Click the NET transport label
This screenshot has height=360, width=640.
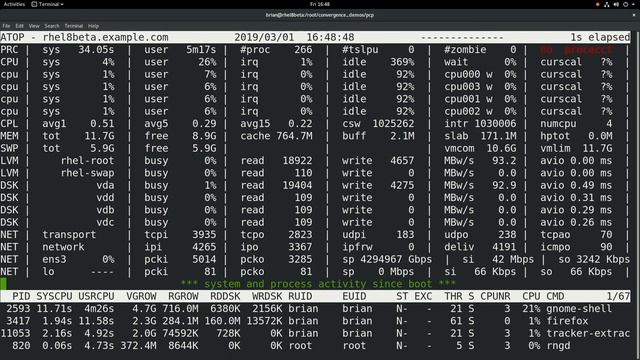pos(69,235)
